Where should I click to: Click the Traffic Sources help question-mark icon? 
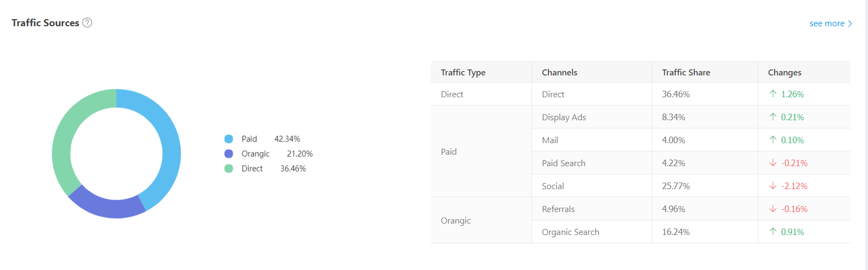(87, 23)
